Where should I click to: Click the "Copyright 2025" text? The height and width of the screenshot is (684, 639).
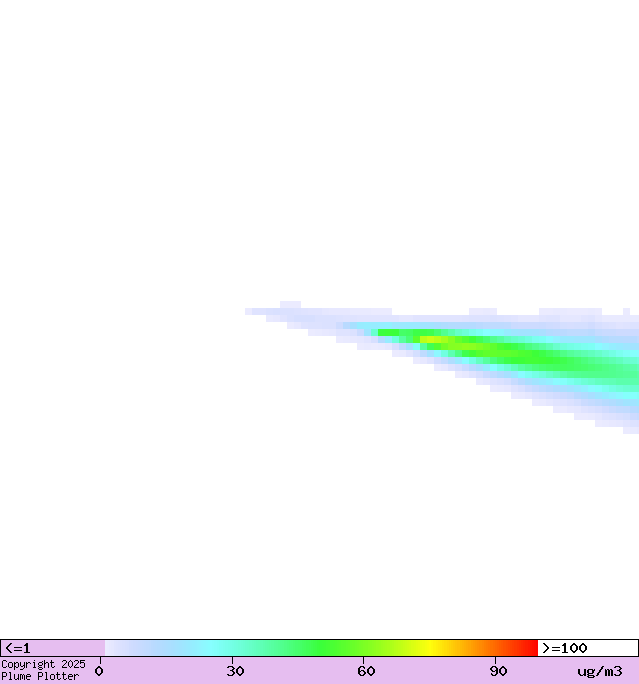tap(43, 664)
